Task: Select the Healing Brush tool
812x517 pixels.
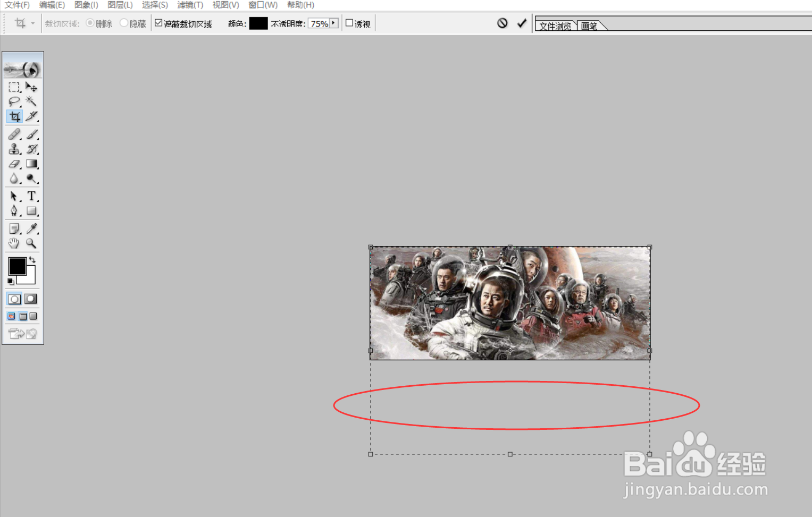Action: pyautogui.click(x=14, y=134)
